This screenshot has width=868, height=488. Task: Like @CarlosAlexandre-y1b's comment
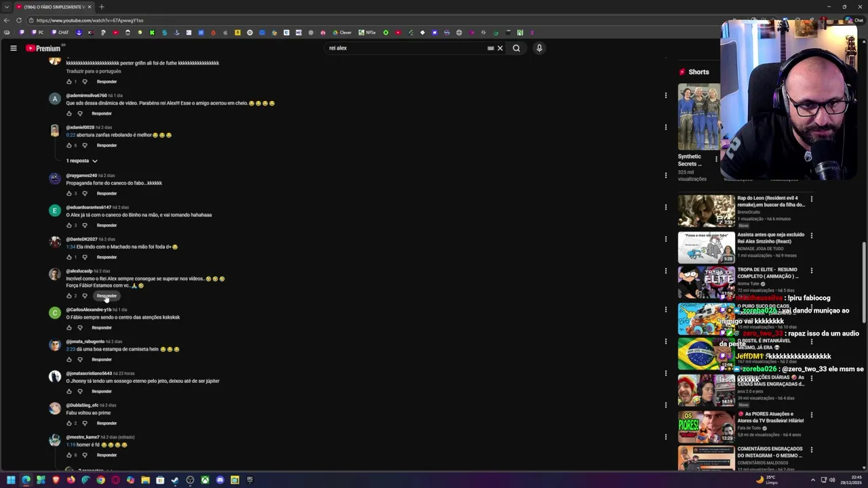tap(69, 327)
